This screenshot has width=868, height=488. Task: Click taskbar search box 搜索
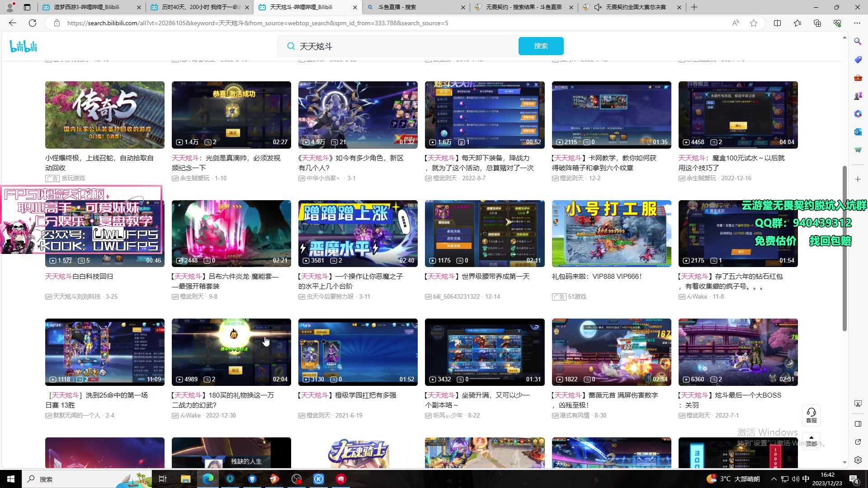coord(87,479)
